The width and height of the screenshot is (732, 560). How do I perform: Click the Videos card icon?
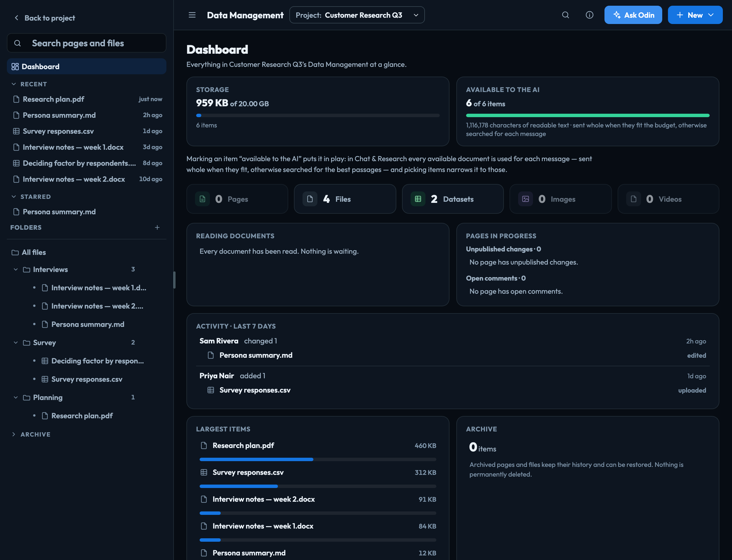click(x=634, y=199)
